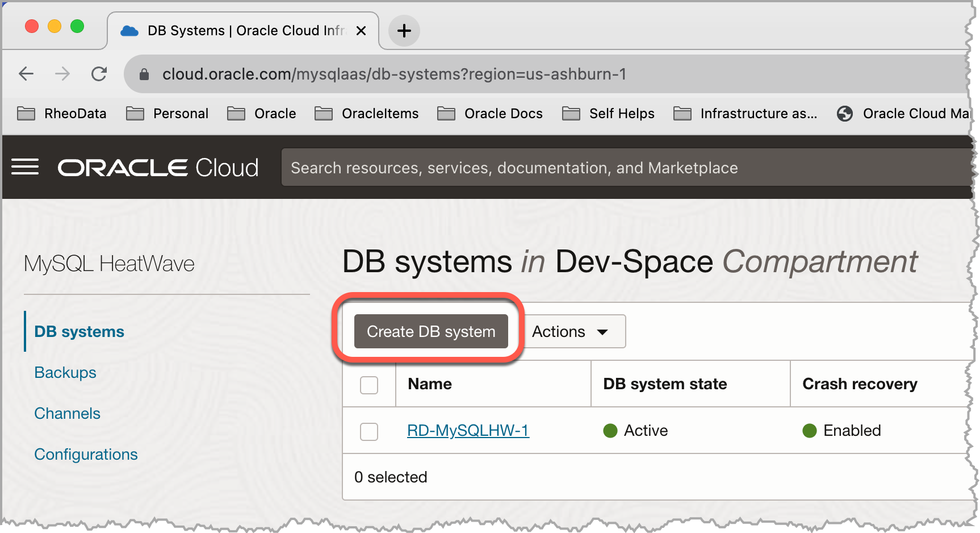Open Backups in the MySQL HeatWave sidebar
Image resolution: width=980 pixels, height=533 pixels.
click(65, 372)
